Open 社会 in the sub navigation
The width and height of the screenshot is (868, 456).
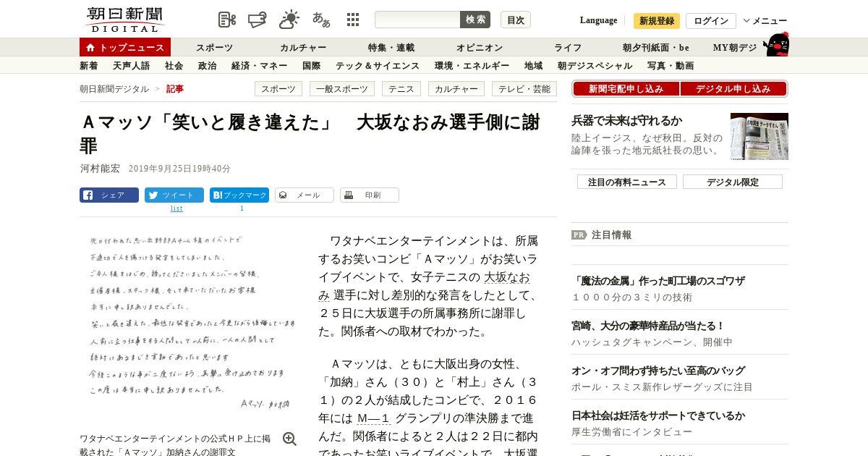coord(174,65)
